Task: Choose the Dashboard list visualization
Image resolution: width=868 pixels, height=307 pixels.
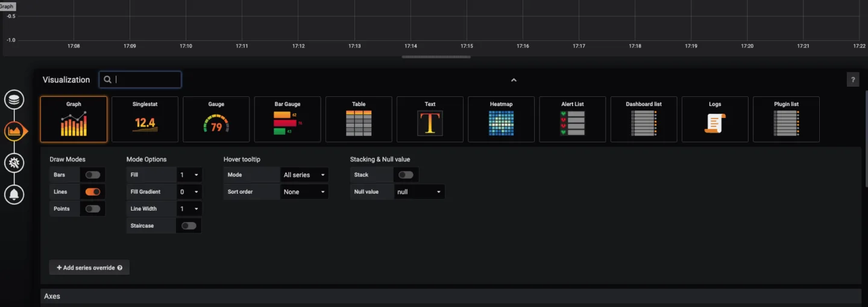Action: point(644,119)
